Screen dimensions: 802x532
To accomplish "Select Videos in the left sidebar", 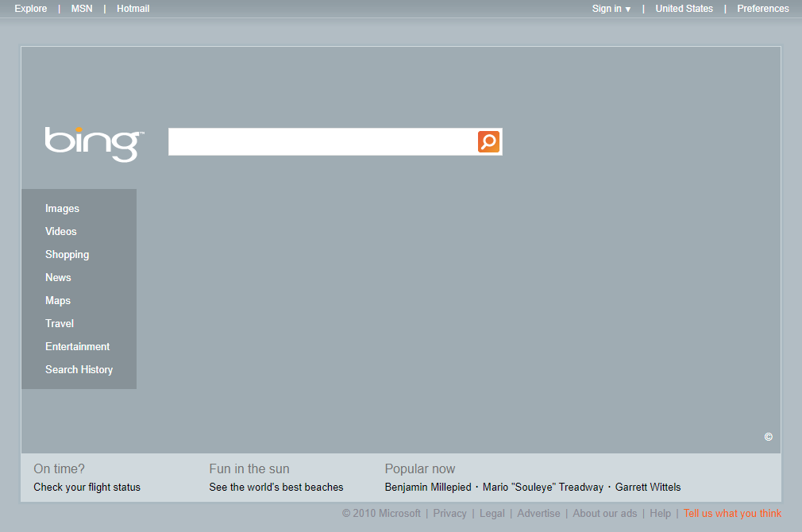I will (x=61, y=232).
